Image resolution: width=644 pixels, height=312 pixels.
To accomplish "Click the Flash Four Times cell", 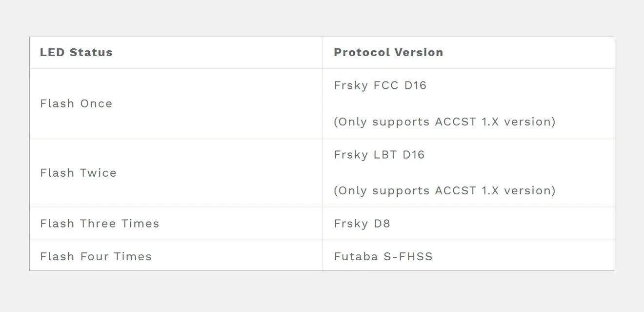I will pyautogui.click(x=96, y=256).
